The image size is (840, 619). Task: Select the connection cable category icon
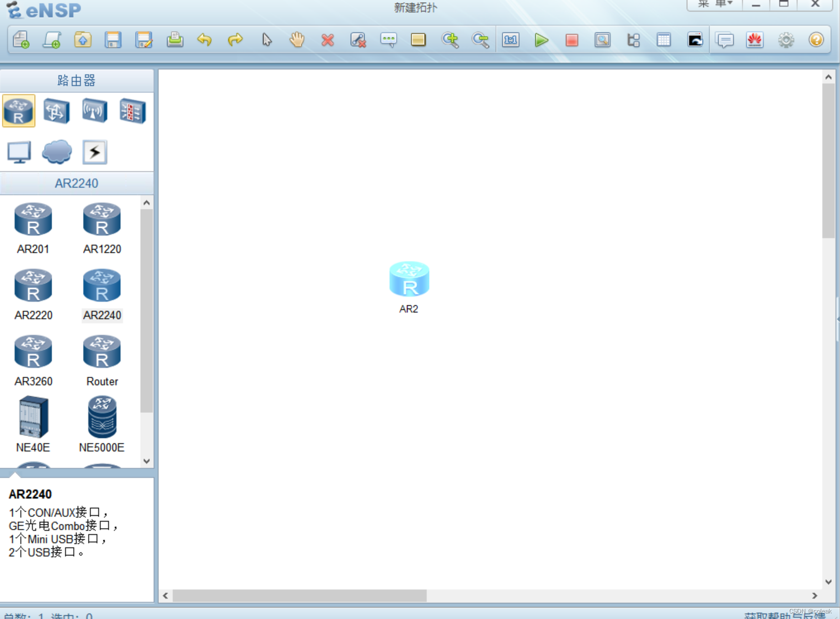(95, 152)
